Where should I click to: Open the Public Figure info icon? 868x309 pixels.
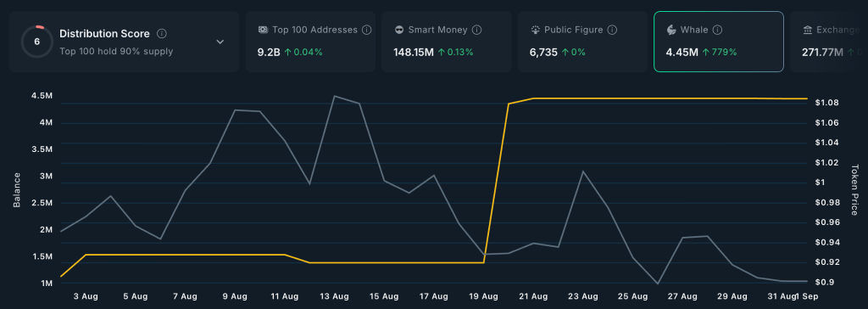[x=612, y=30]
